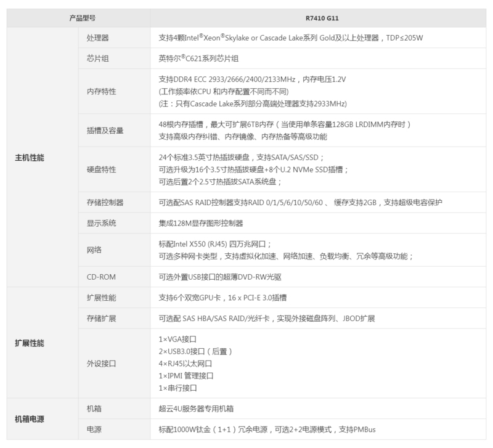Click the 英特尔 C621系列芯片组 value
The height and width of the screenshot is (448, 493).
198,59
